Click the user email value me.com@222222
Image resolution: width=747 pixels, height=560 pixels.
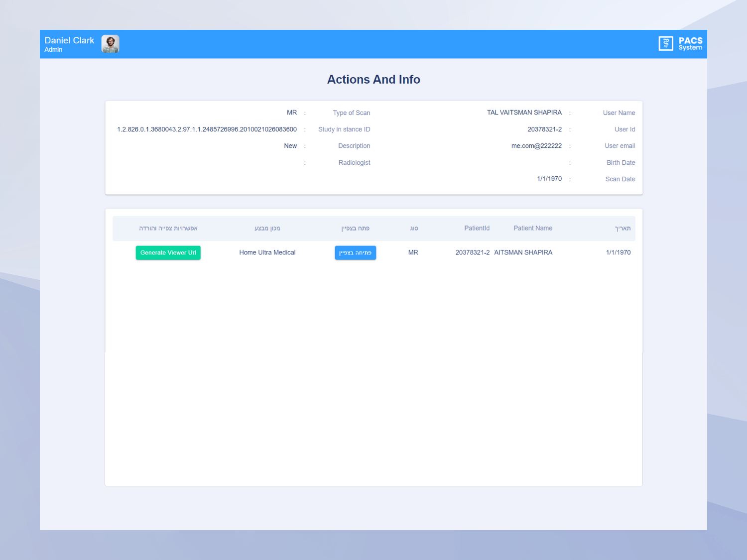coord(536,146)
